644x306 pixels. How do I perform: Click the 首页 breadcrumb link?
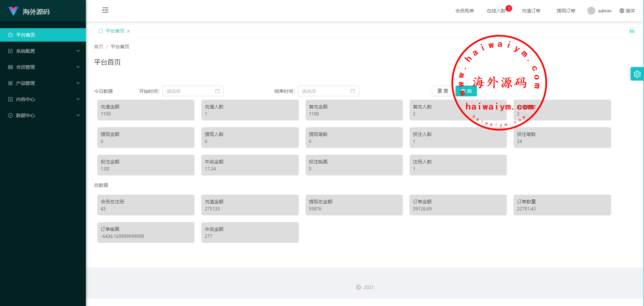pos(99,47)
